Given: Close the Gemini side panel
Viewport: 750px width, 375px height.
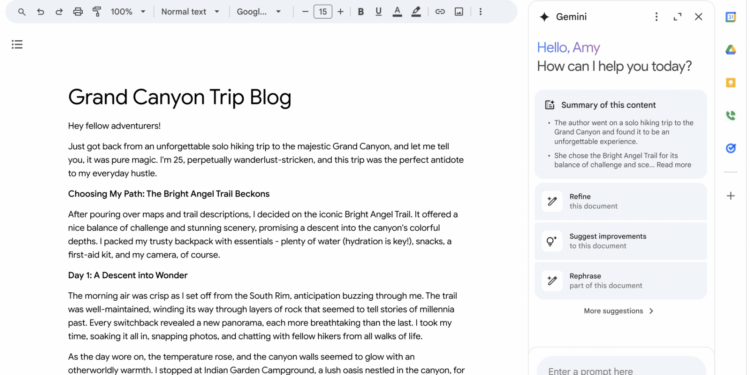Looking at the screenshot, I should click(x=698, y=17).
